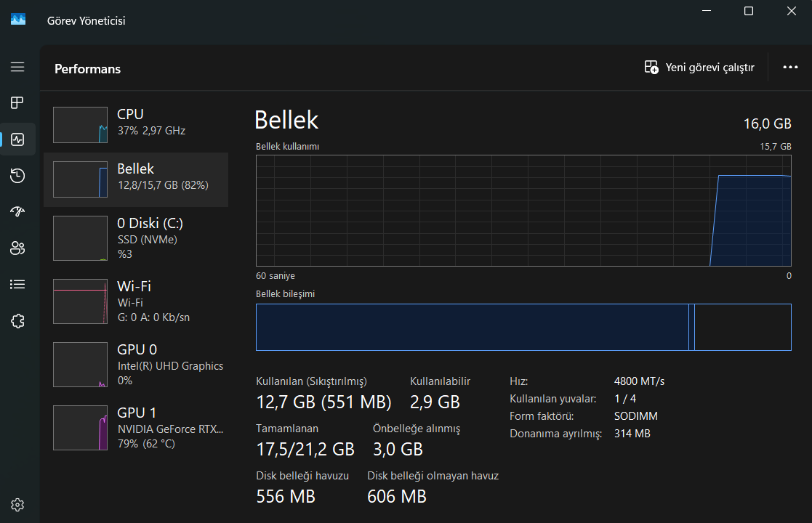
Task: Click the 4800 MT/s speed value
Action: pyautogui.click(x=639, y=381)
